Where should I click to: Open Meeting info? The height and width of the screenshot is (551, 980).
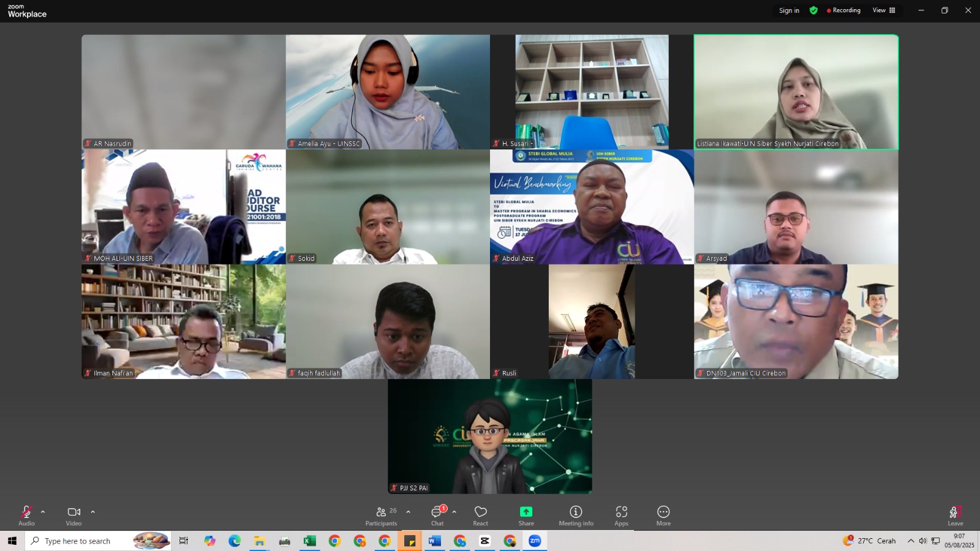(576, 515)
